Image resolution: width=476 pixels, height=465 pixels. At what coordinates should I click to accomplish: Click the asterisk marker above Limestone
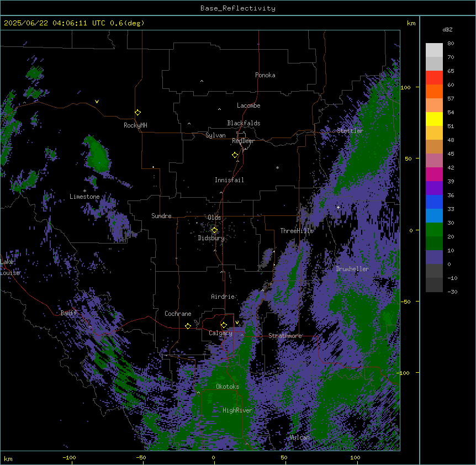click(x=84, y=191)
